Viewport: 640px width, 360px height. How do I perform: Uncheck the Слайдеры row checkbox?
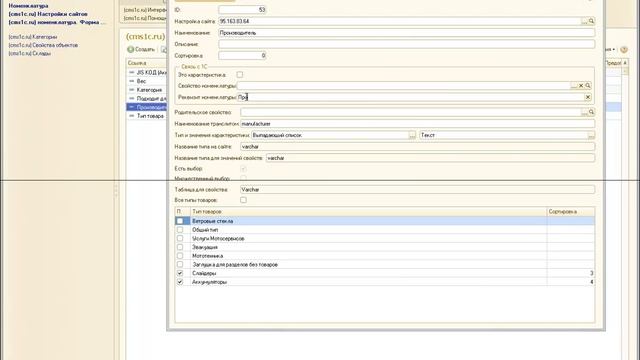pyautogui.click(x=180, y=273)
